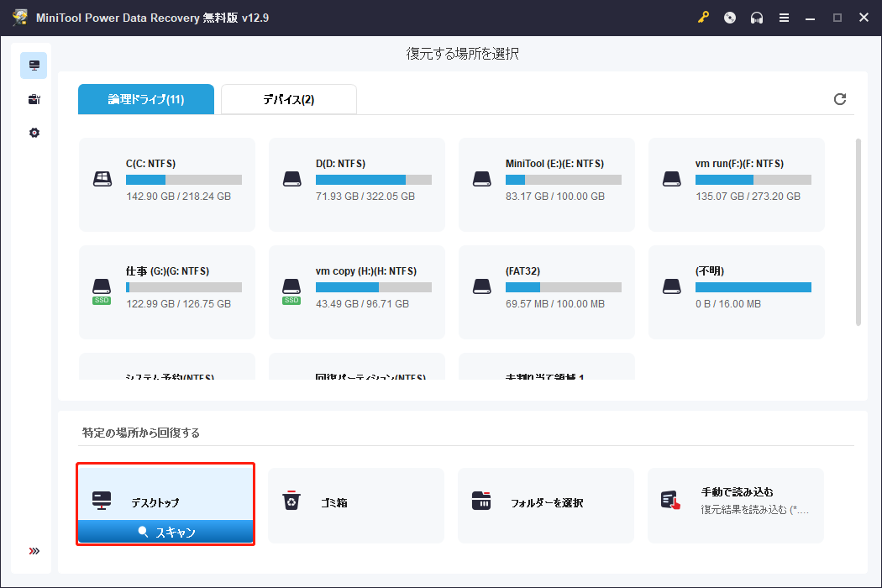Click D drive usage bar
Screen dimensions: 882x588
(x=374, y=180)
